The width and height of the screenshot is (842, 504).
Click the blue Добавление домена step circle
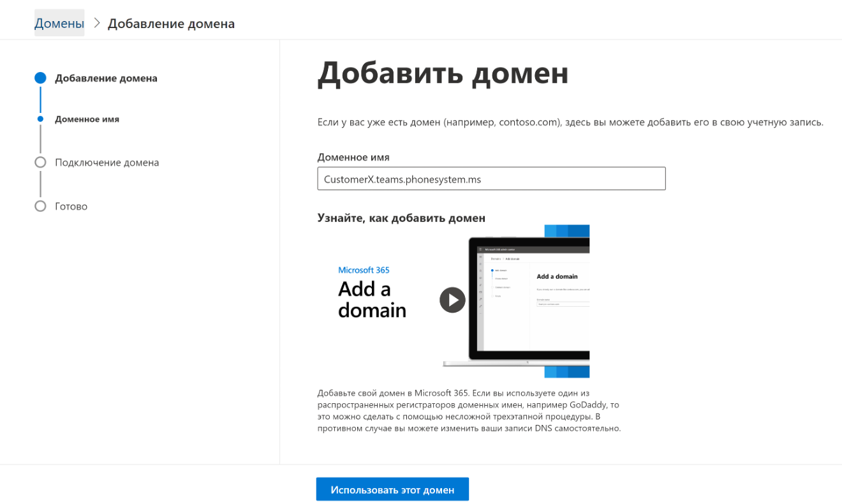point(40,78)
